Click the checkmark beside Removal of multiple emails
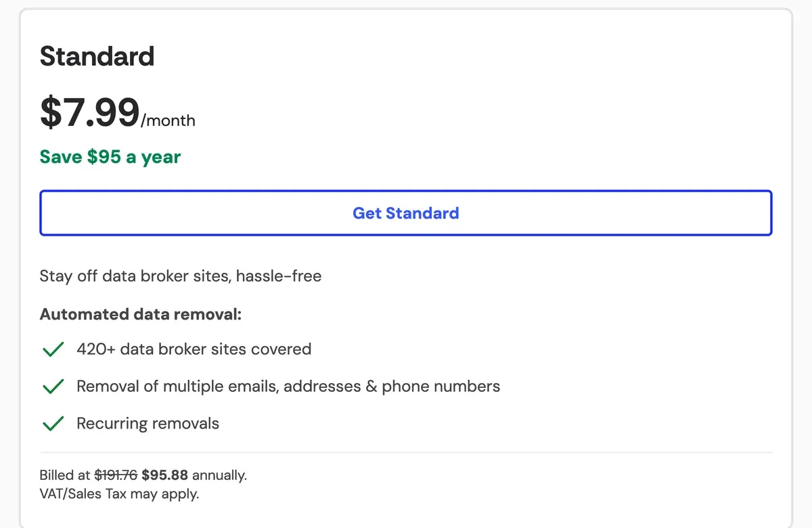The image size is (812, 528). click(53, 387)
